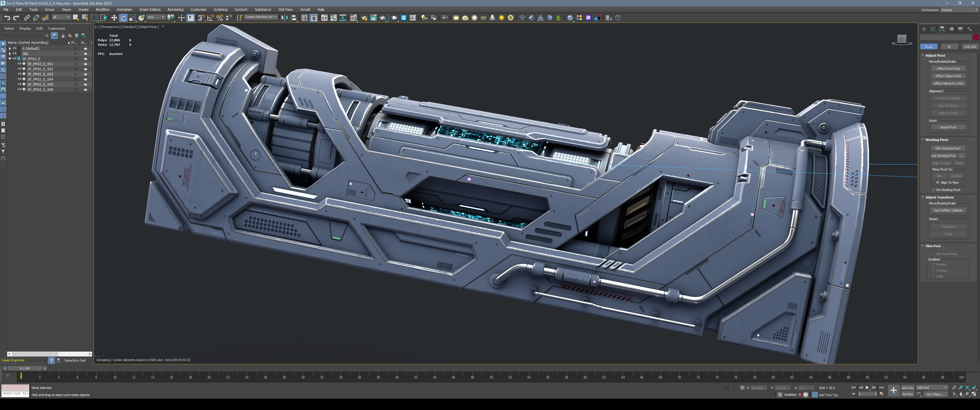Open the Modifiers menu
Image resolution: width=980 pixels, height=410 pixels.
point(102,9)
